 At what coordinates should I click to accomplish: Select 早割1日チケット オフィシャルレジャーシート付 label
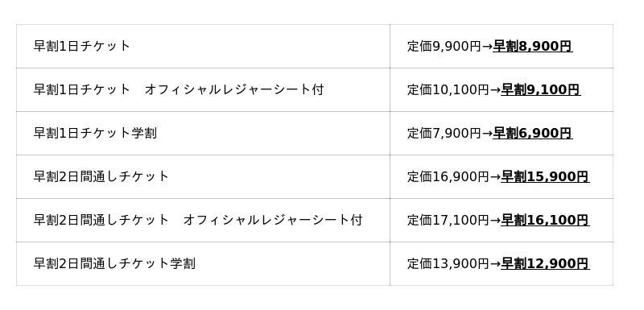179,89
